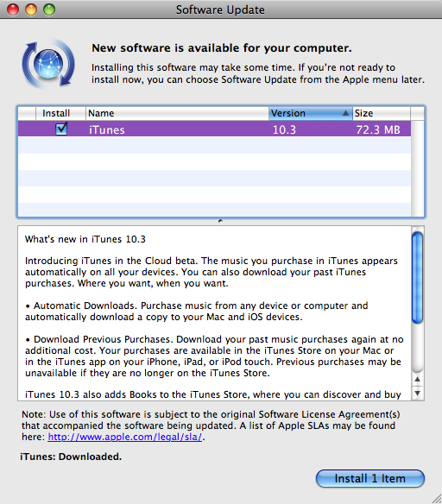Screen dimensions: 442x504
Task: Click the Install column header
Action: pos(60,113)
